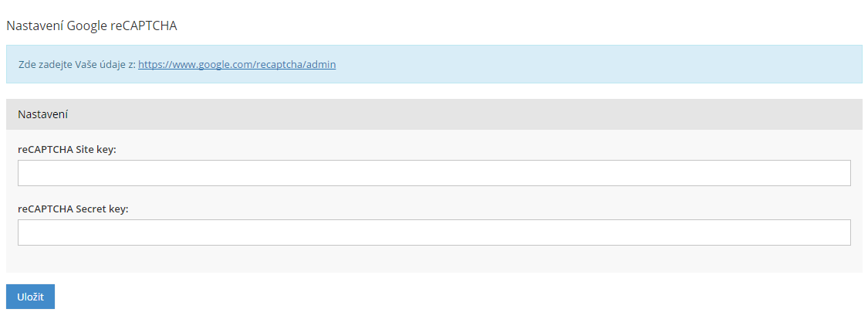Submit the reCAPTCHA form via Uložit
Screen dimensions: 868x319
point(30,297)
